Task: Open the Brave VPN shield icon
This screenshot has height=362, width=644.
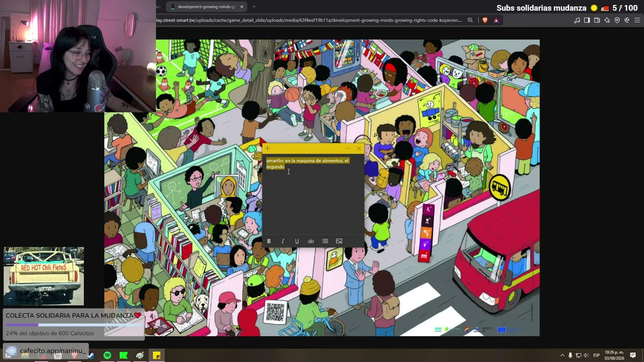Action: point(617,20)
